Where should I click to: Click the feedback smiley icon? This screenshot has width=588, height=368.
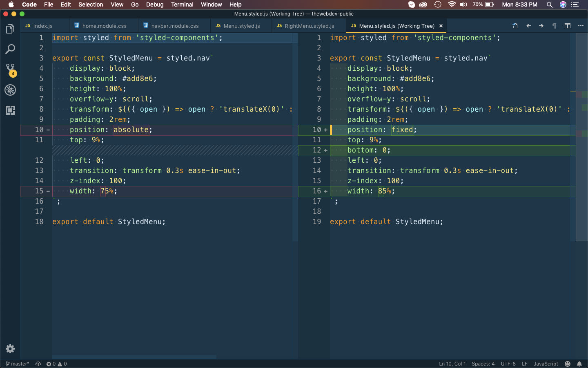coord(568,364)
